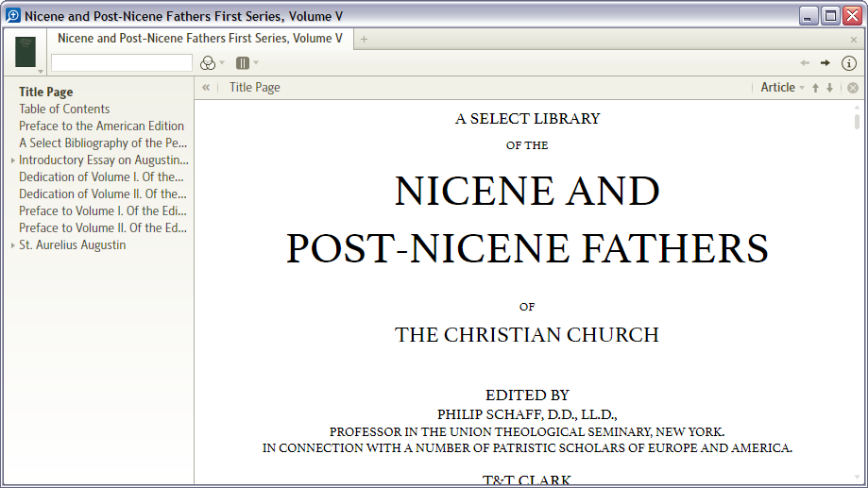The width and height of the screenshot is (868, 488).
Task: Click the "NICENE AND" heading text
Action: point(527,192)
